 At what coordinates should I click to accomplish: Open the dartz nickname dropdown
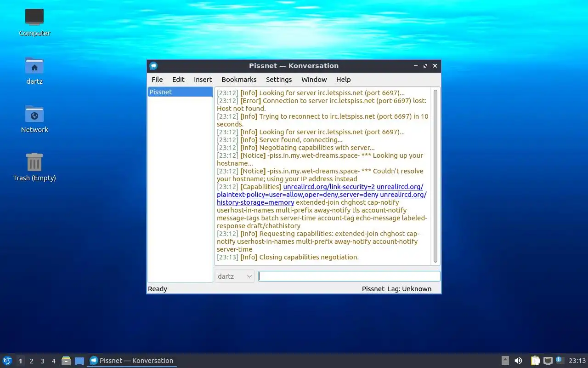pyautogui.click(x=235, y=276)
